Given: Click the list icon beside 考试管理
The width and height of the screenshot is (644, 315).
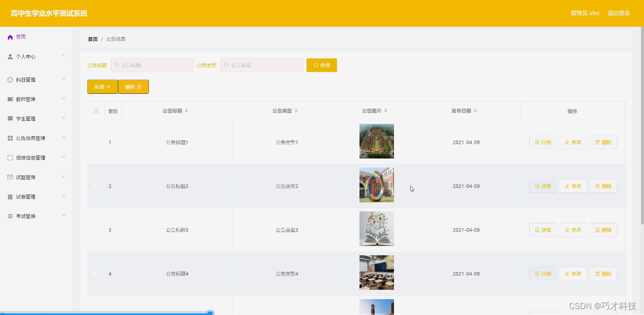Looking at the screenshot, I should [10, 216].
